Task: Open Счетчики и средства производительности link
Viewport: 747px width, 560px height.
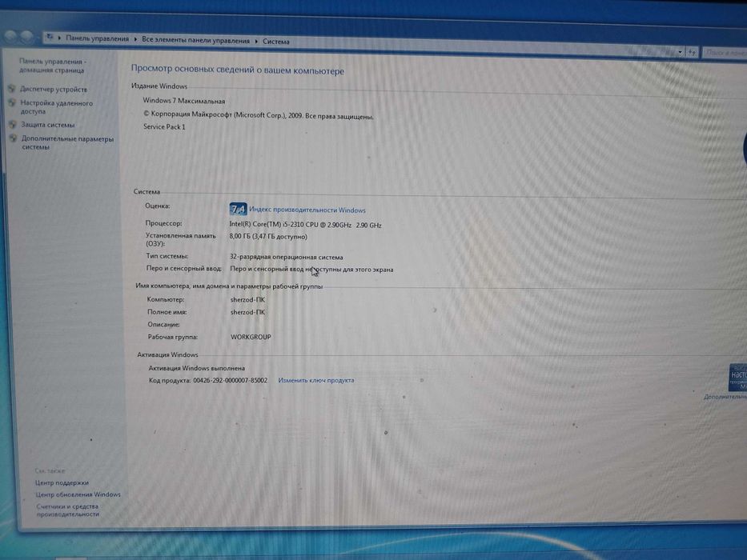Action: click(67, 510)
